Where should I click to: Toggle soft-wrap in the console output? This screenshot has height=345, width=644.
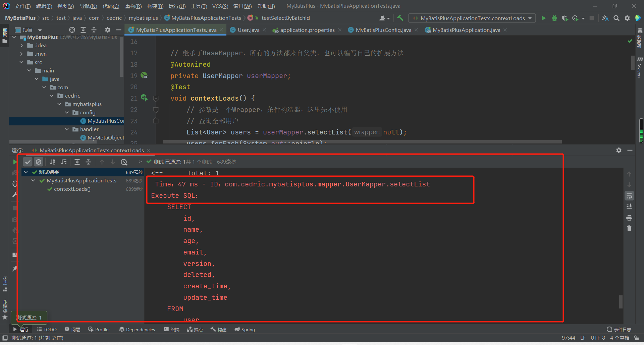click(629, 196)
